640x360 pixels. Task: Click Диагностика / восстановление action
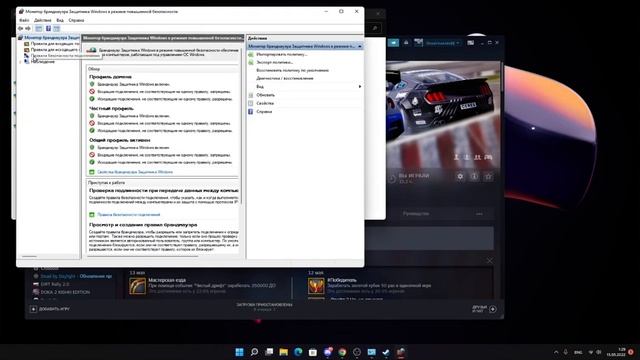285,78
